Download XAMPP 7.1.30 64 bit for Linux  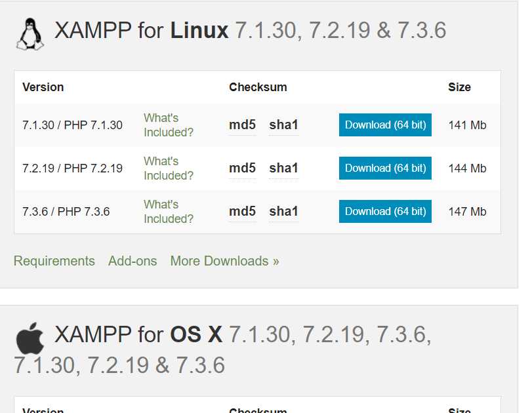[385, 125]
